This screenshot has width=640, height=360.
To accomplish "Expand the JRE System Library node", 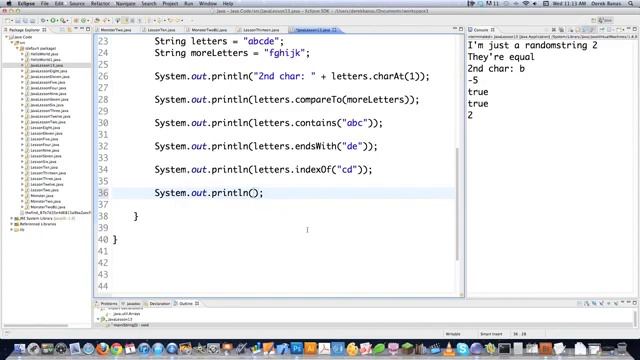I will tap(12, 218).
